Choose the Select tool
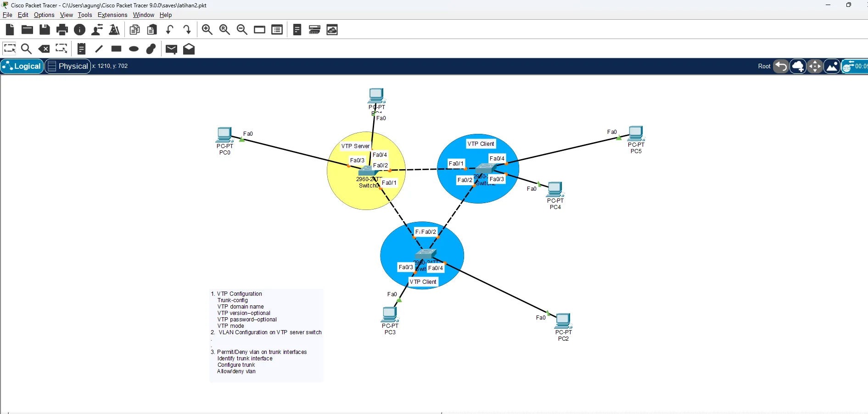 (x=10, y=49)
